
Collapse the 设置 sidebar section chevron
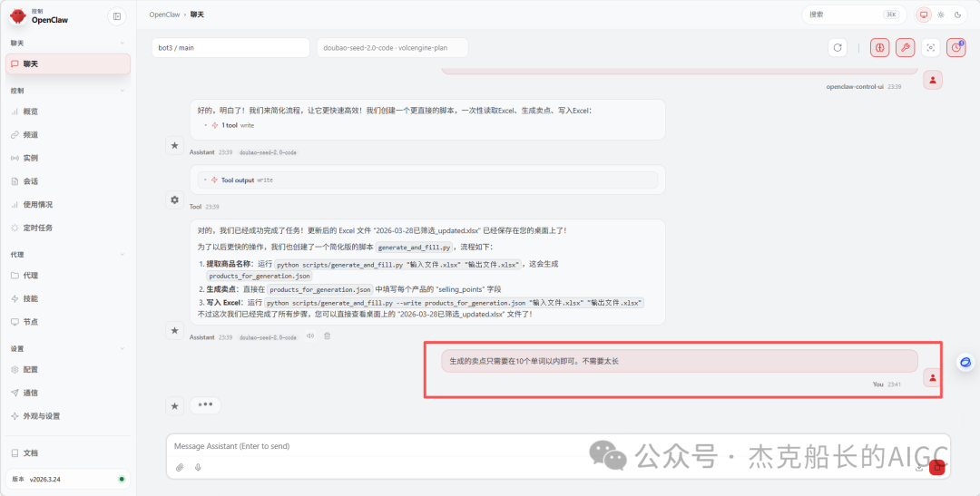[x=122, y=348]
